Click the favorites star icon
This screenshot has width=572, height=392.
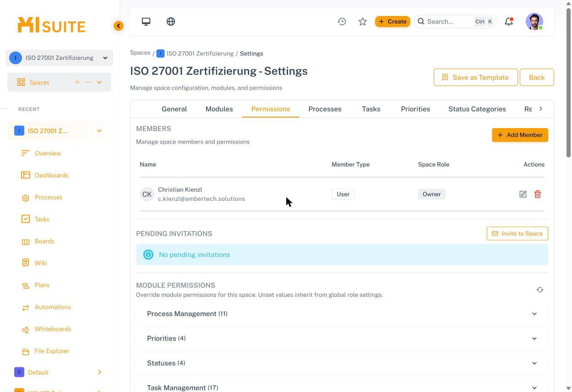tap(363, 21)
